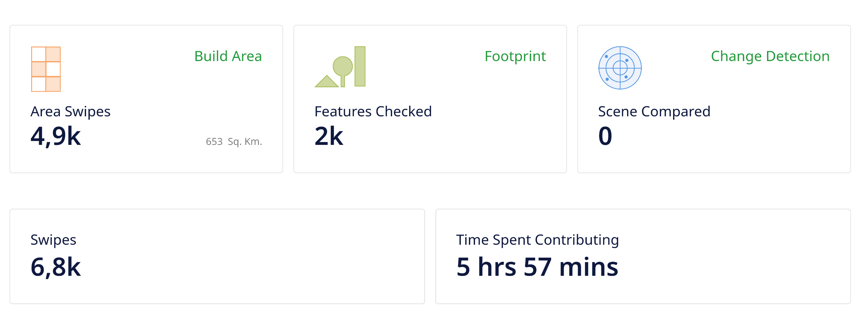The width and height of the screenshot is (868, 320).
Task: Click the Features Checked heading
Action: click(373, 111)
